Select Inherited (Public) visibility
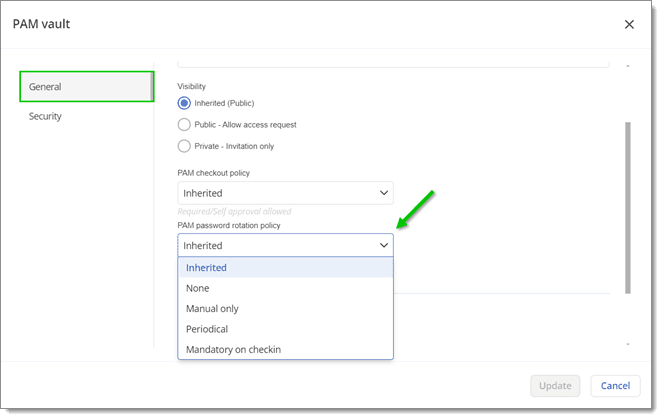Image resolution: width=662 pixels, height=419 pixels. pyautogui.click(x=184, y=103)
